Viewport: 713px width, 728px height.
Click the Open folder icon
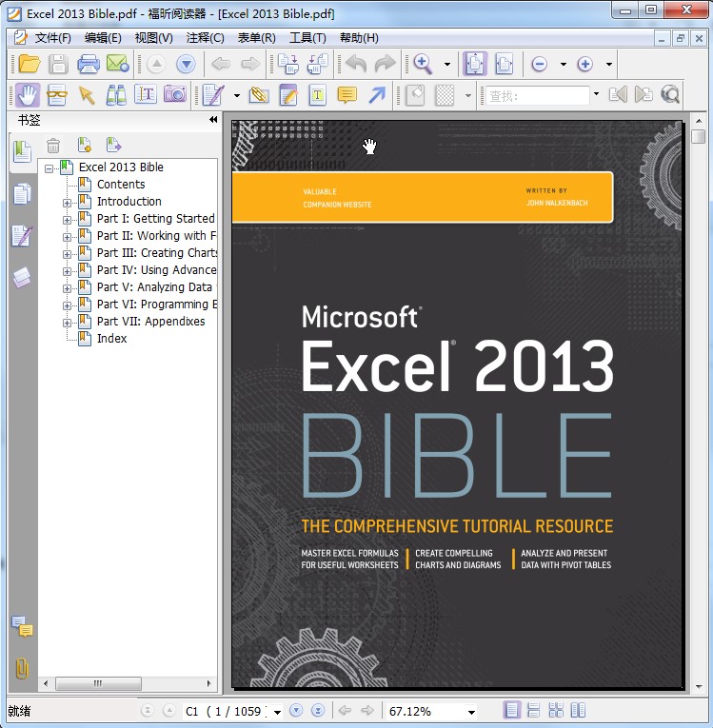click(29, 64)
